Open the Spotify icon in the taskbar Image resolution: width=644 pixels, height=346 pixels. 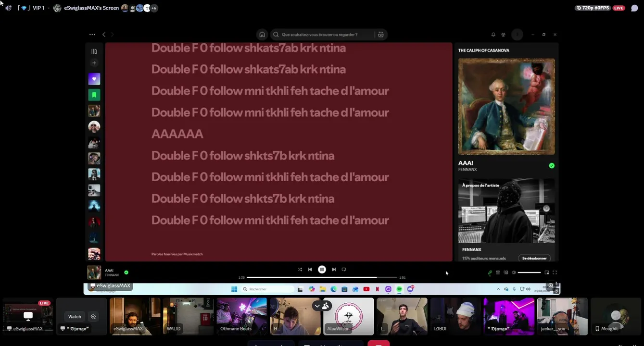point(399,289)
